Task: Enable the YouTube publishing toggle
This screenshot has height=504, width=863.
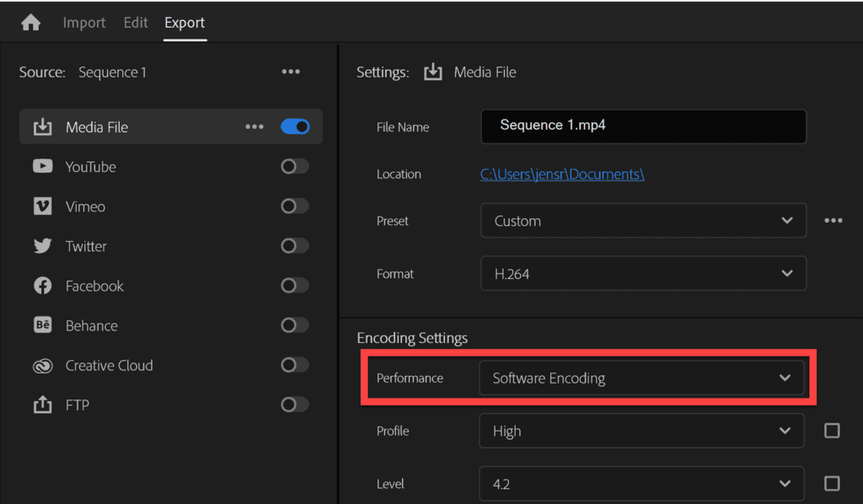Action: 294,166
